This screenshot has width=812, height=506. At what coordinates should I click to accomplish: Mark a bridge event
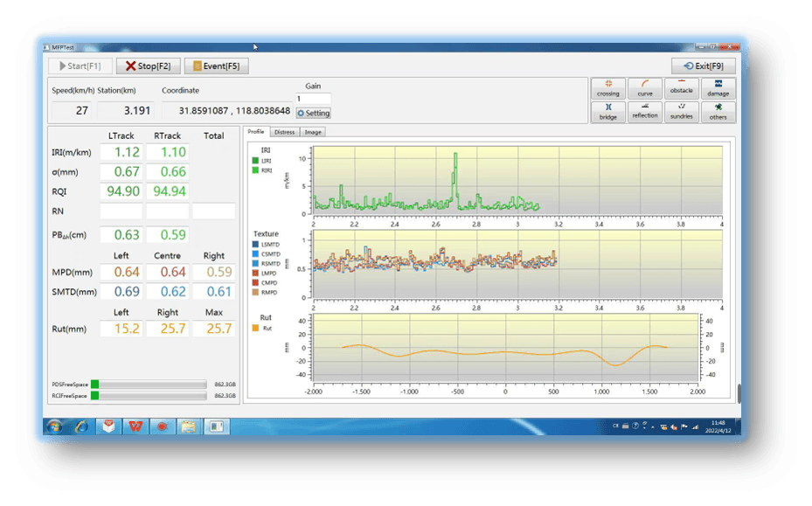[608, 112]
